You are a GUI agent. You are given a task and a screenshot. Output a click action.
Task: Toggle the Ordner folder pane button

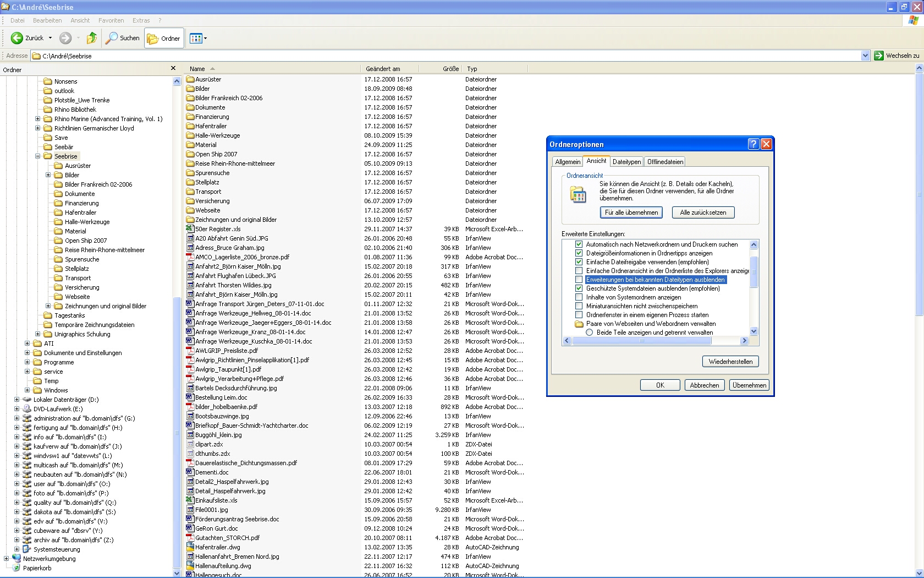(x=164, y=39)
